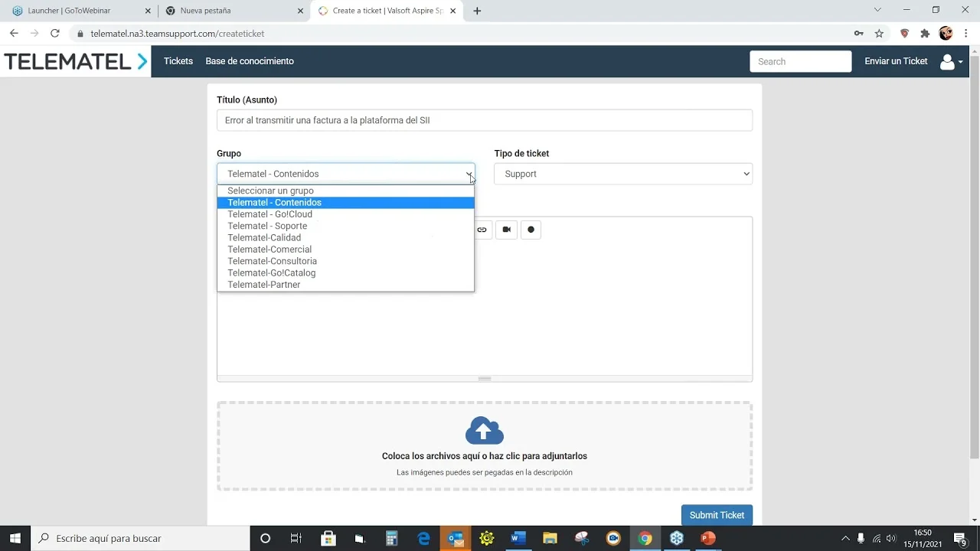Viewport: 980px width, 551px height.
Task: Open the Windows Task View icon
Action: pyautogui.click(x=296, y=538)
